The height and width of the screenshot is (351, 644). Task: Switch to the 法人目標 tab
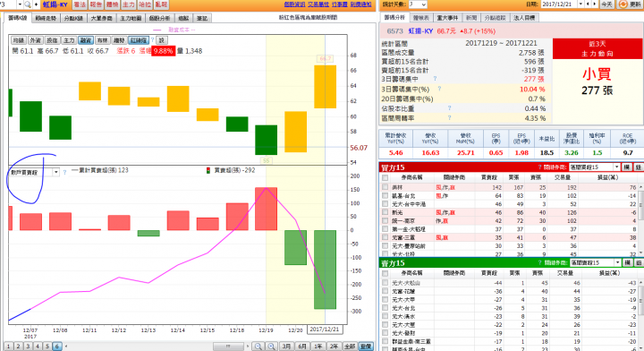click(x=524, y=18)
